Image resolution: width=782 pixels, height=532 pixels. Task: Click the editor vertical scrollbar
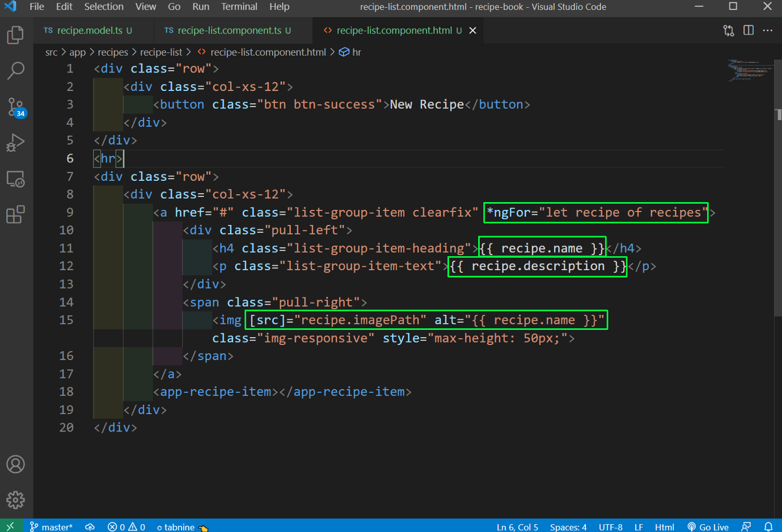click(778, 187)
